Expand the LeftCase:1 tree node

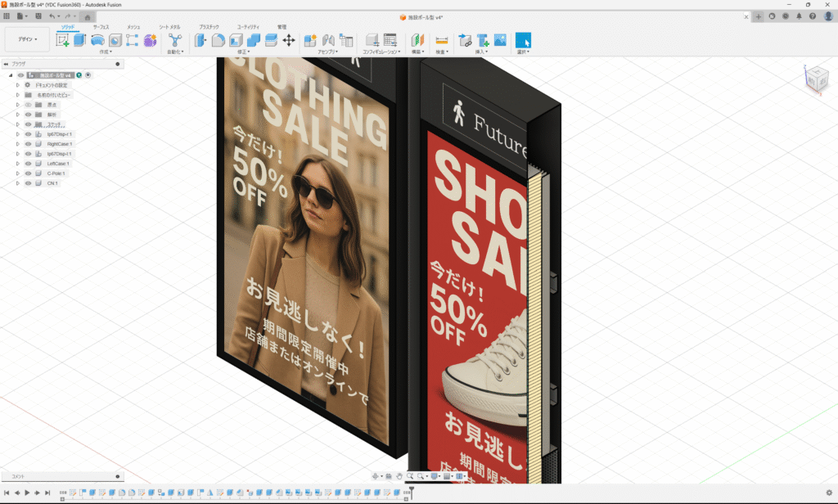coord(17,164)
